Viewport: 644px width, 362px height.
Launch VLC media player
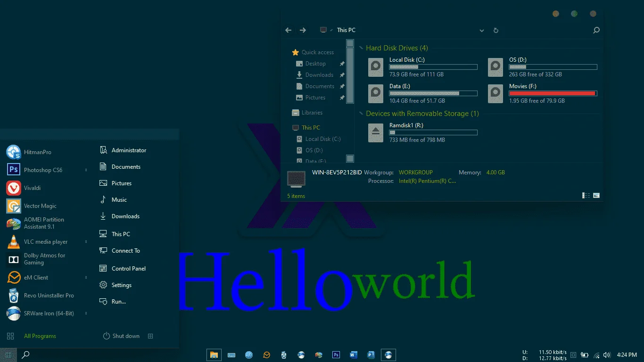click(x=37, y=242)
